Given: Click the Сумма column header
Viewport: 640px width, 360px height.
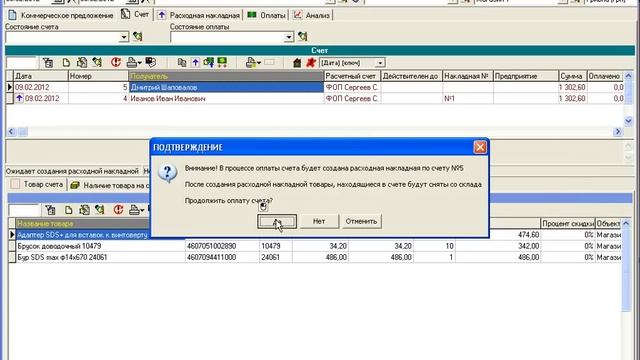Looking at the screenshot, I should pos(572,76).
